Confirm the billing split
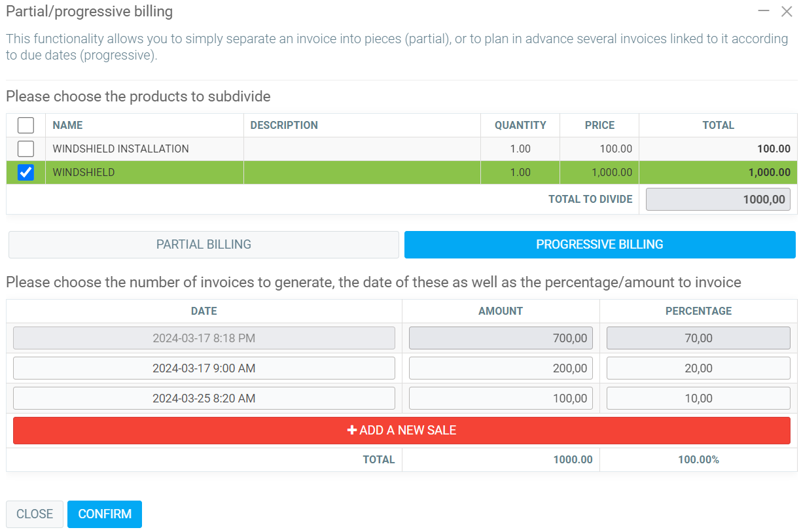This screenshot has height=532, width=801. tap(105, 514)
